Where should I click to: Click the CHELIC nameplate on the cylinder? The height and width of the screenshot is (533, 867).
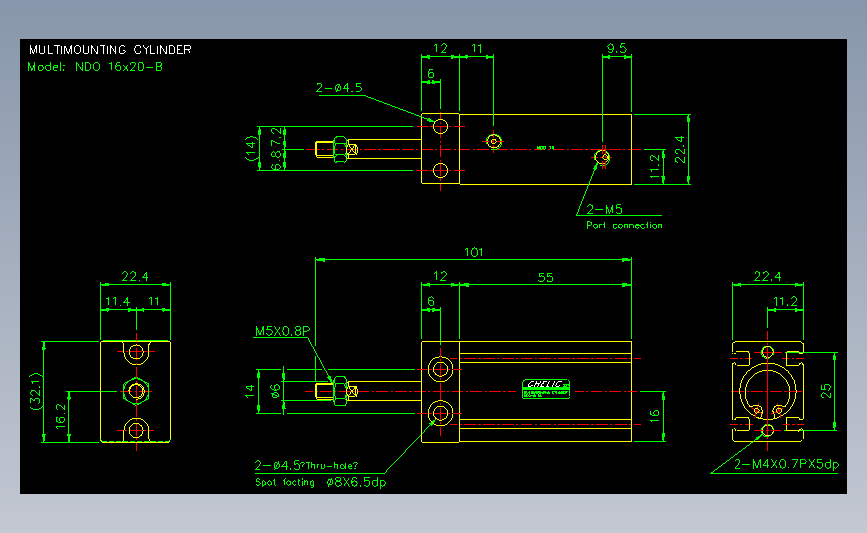pos(546,389)
